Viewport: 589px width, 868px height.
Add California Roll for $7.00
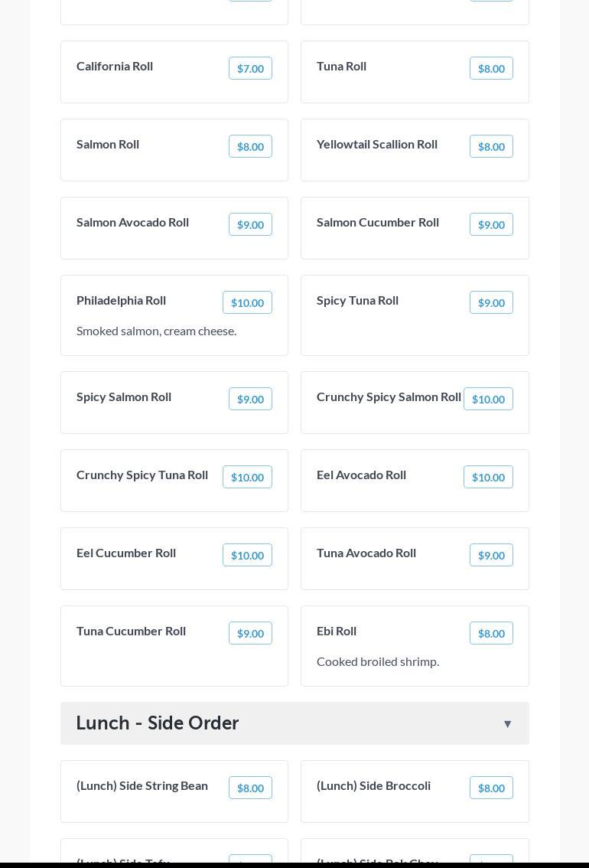pos(250,68)
